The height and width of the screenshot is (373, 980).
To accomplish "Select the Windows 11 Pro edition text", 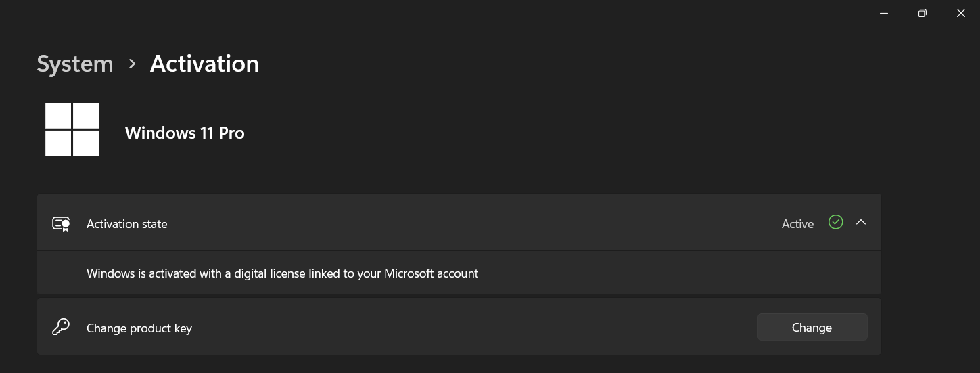I will 185,133.
